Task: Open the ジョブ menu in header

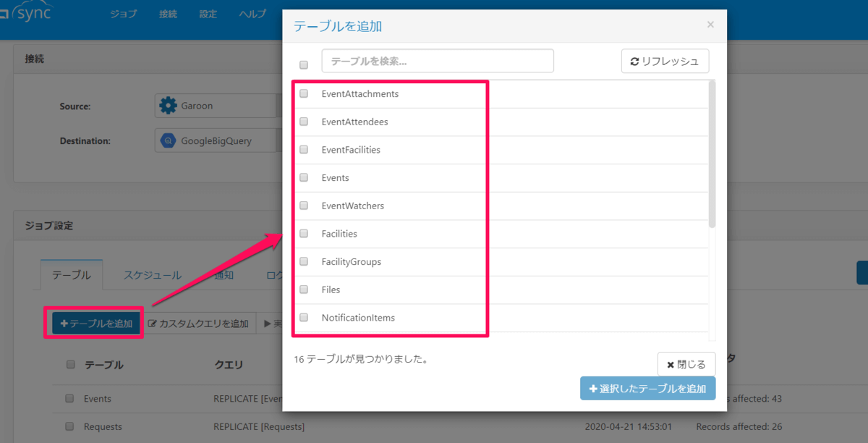Action: click(124, 14)
